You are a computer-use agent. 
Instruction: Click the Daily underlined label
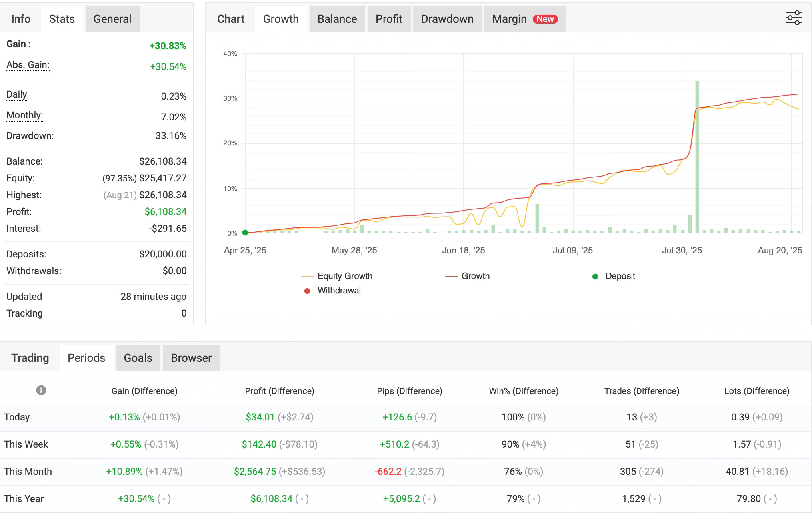pyautogui.click(x=16, y=95)
